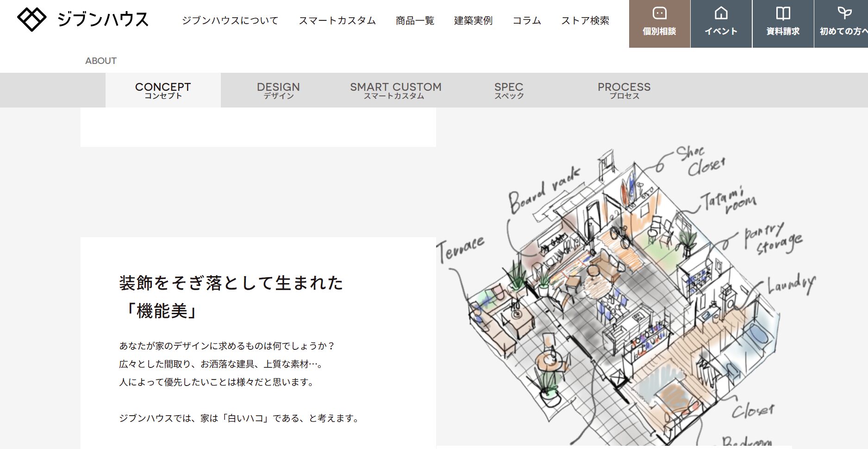
Task: Open 建築実例 in the top navigation
Action: pos(473,21)
